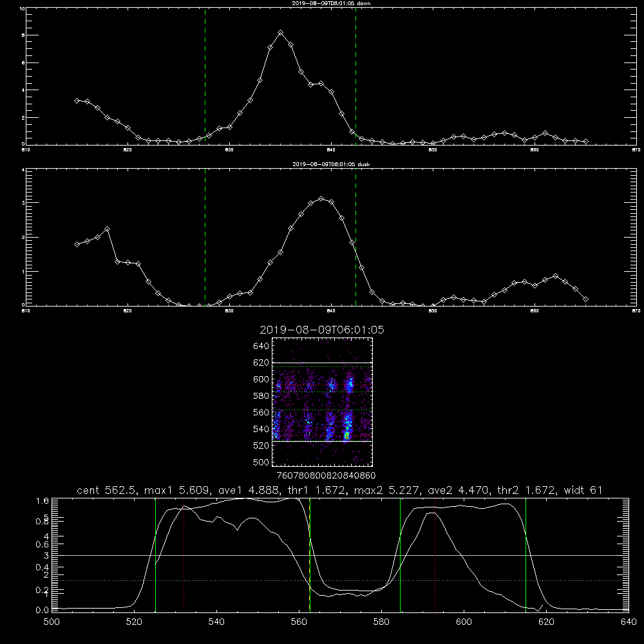Image resolution: width=644 pixels, height=644 pixels.
Task: Click the '560' label on bottom plot x-axis
Action: pos(299,622)
